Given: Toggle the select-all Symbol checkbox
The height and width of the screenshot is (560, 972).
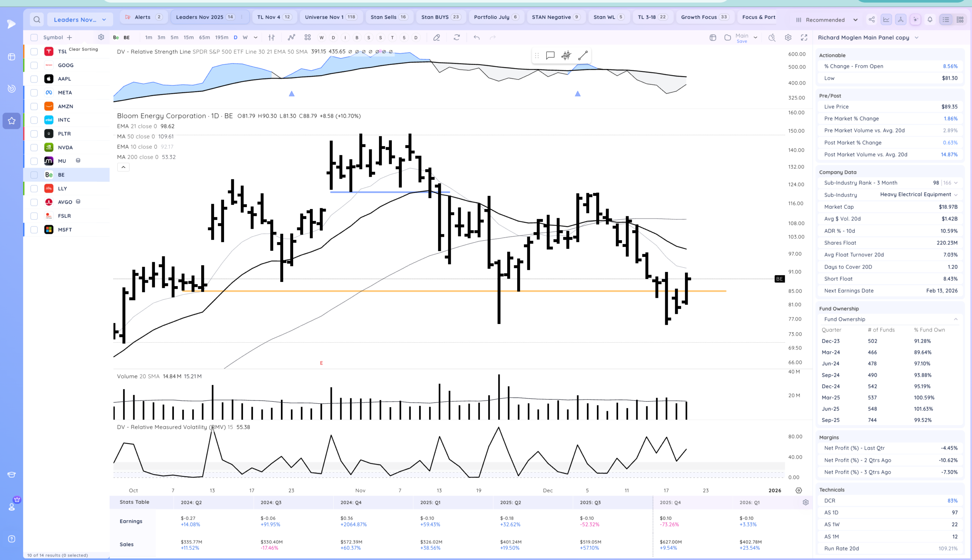Looking at the screenshot, I should pyautogui.click(x=34, y=37).
